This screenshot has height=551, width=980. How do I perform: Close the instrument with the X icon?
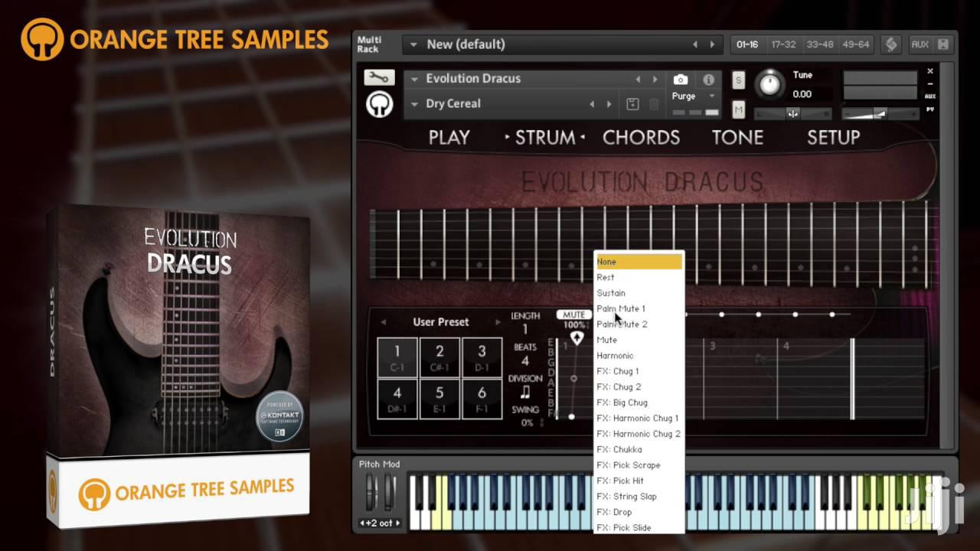point(930,72)
